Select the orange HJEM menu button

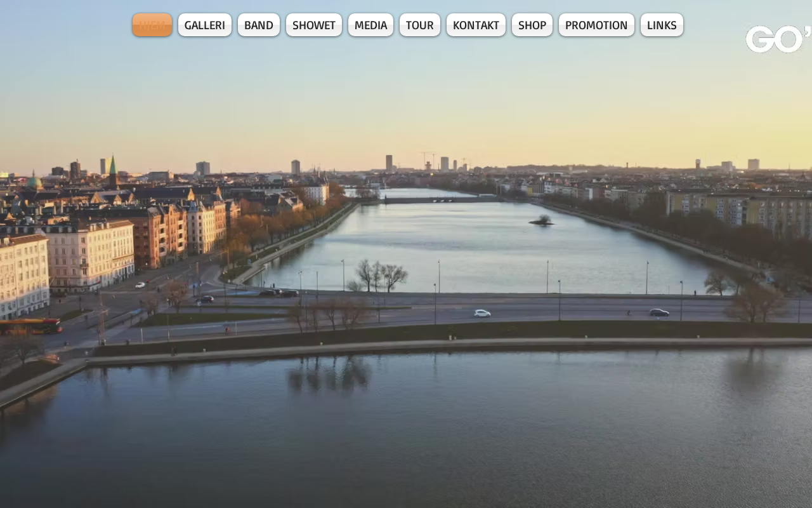(x=152, y=25)
